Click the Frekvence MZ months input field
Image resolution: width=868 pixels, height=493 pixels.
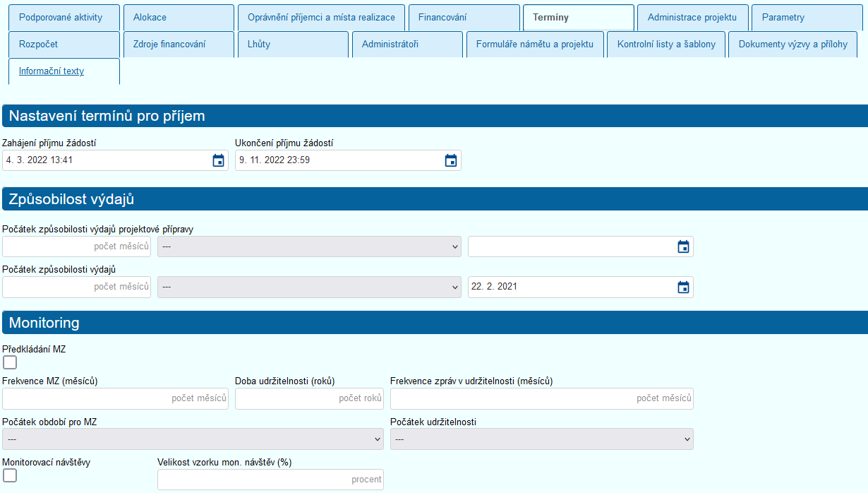115,398
